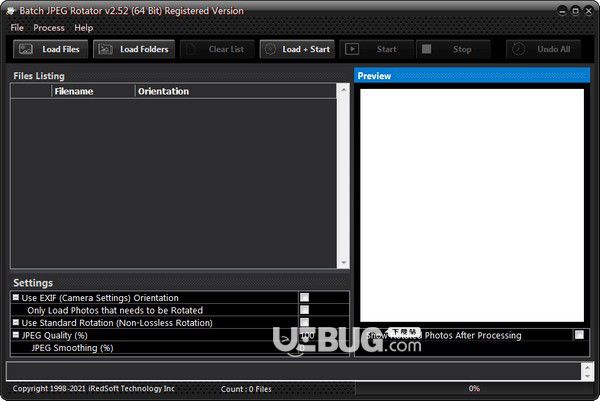Open the Process menu
The width and height of the screenshot is (600, 401).
[x=49, y=28]
